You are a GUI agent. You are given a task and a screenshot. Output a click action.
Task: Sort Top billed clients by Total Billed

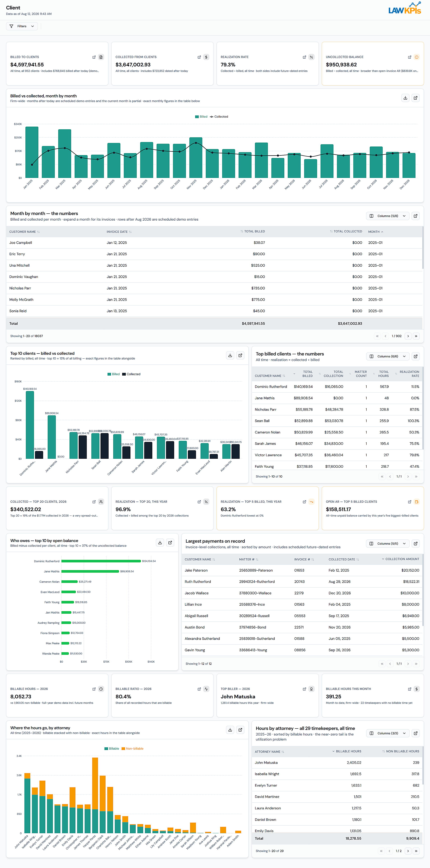(x=303, y=374)
